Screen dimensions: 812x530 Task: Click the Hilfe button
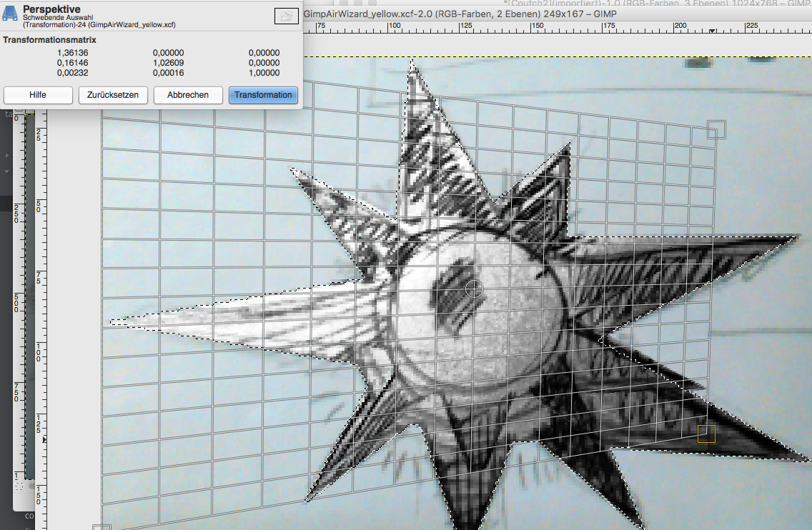[38, 95]
